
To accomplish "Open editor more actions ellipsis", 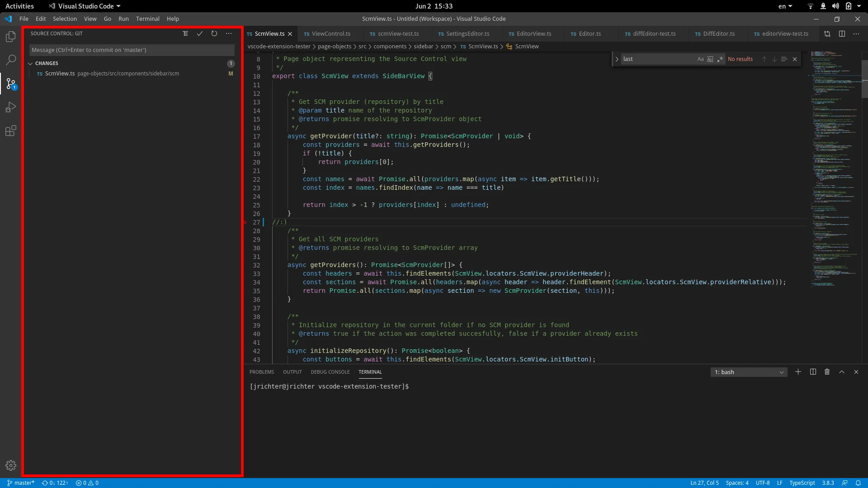I will tap(856, 34).
